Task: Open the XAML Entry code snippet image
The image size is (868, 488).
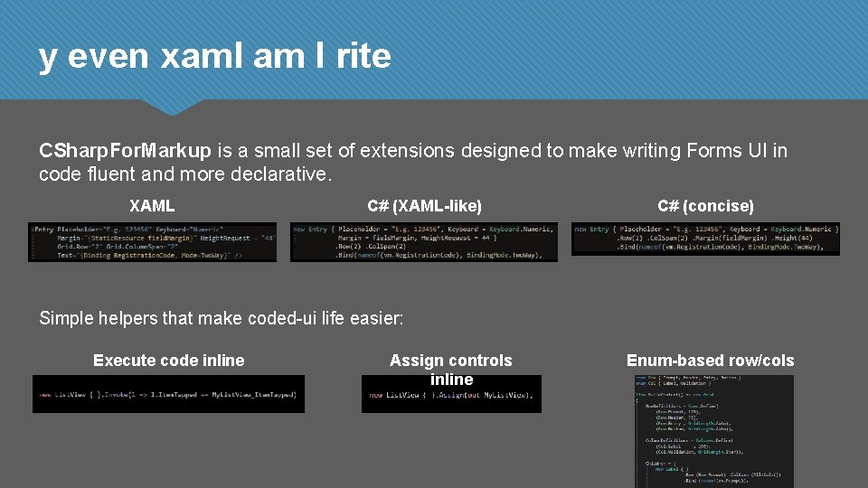Action: pyautogui.click(x=152, y=242)
